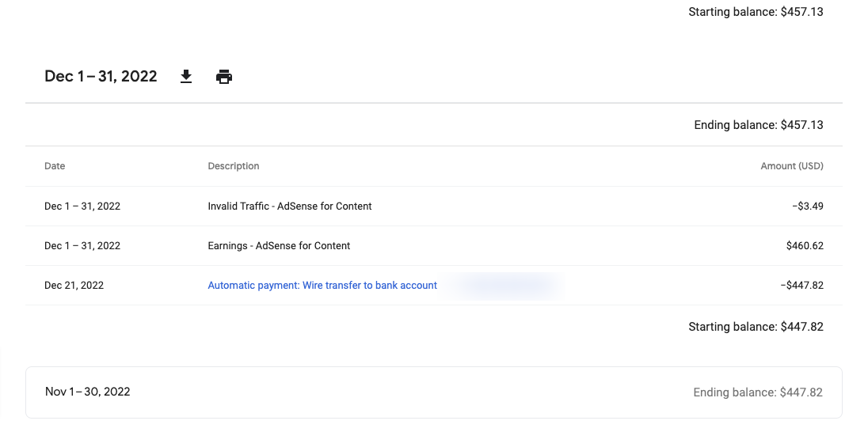Click the blurred bank account details
The width and height of the screenshot is (868, 432).
tap(503, 286)
